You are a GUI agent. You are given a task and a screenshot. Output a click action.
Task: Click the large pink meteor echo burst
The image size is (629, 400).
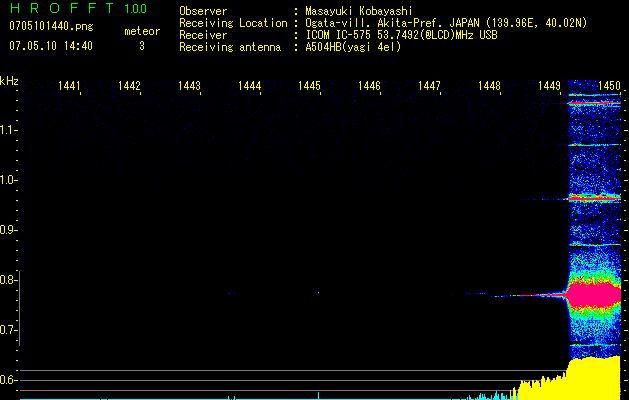click(594, 294)
